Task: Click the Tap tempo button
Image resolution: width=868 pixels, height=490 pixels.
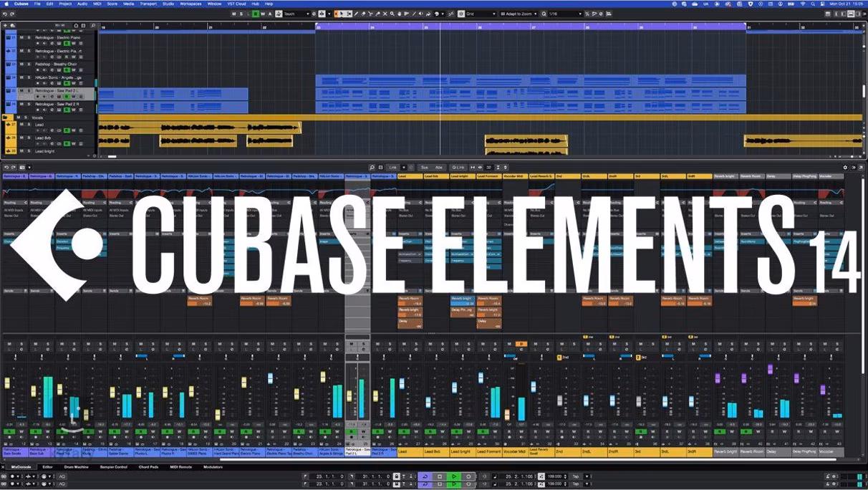Action: tap(575, 476)
